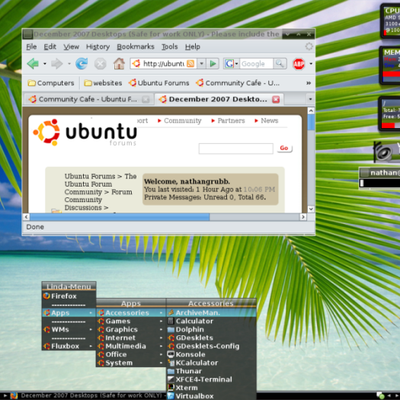Image resolution: width=400 pixels, height=400 pixels.
Task: Follow the Community link in forum header
Action: [x=183, y=121]
